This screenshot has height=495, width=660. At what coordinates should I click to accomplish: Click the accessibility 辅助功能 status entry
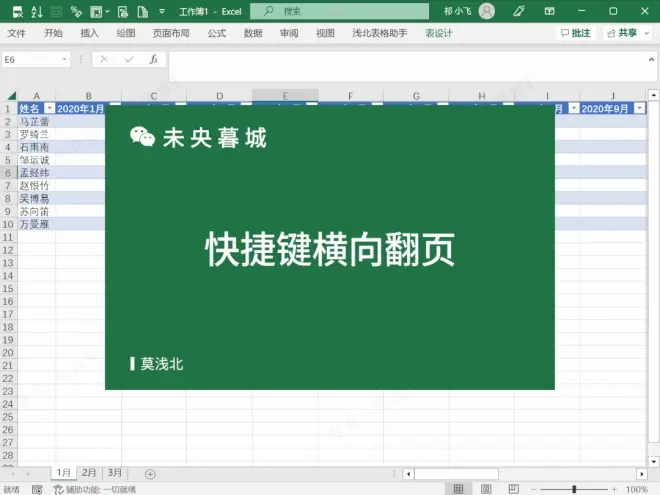tap(95, 489)
